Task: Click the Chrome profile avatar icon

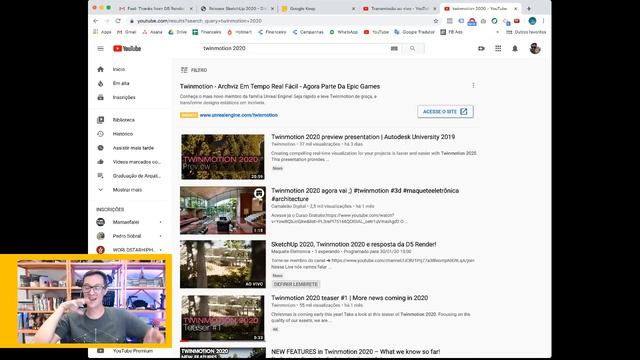Action: (532, 21)
